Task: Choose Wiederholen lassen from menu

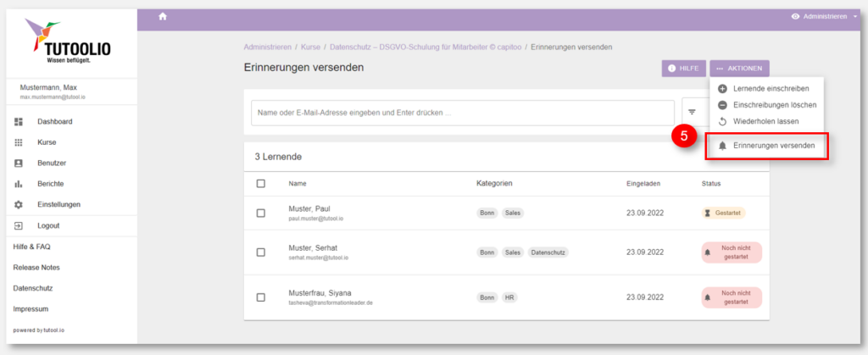Action: (766, 121)
